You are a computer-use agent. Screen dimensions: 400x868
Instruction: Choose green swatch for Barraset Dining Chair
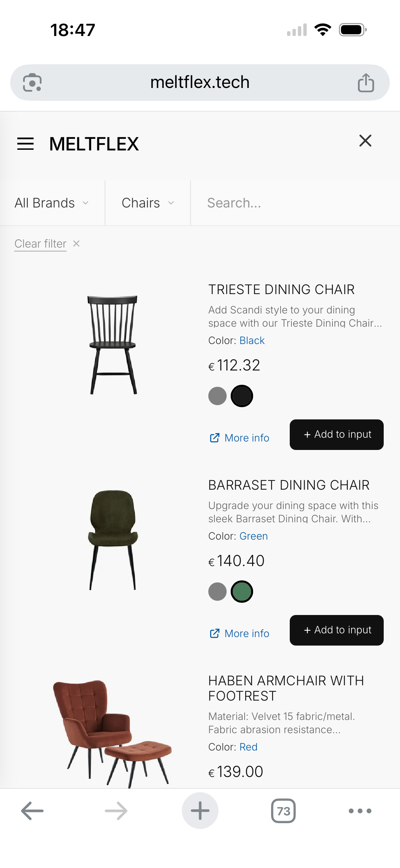[242, 592]
